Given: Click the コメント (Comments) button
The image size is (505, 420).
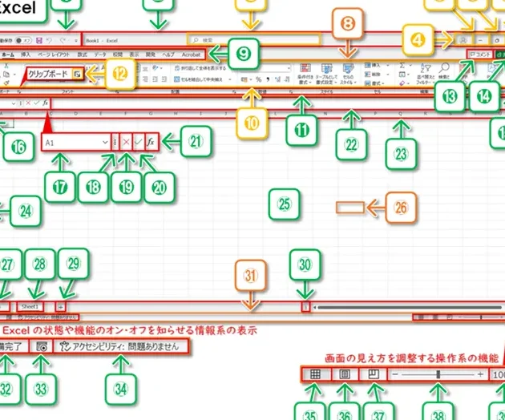Looking at the screenshot, I should point(479,55).
